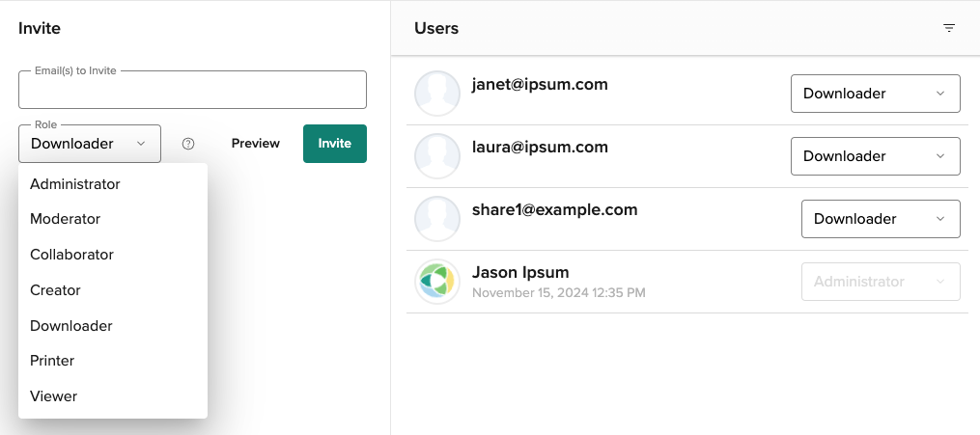Viewport: 980px width, 435px height.
Task: Click laura@ipsum.com avatar placeholder
Action: click(437, 156)
